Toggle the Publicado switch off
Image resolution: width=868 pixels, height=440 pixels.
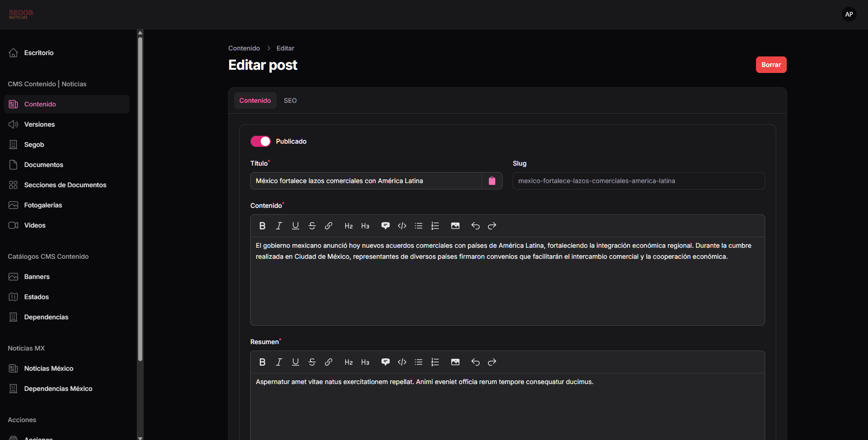260,141
